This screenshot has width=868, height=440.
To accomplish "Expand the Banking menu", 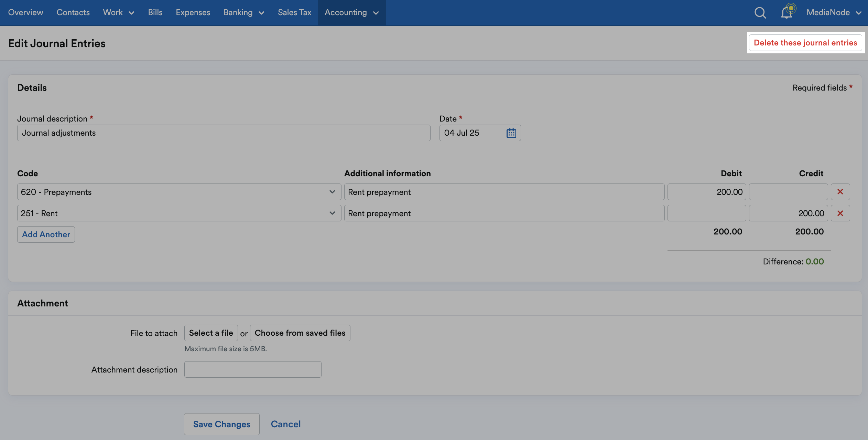I will (244, 13).
